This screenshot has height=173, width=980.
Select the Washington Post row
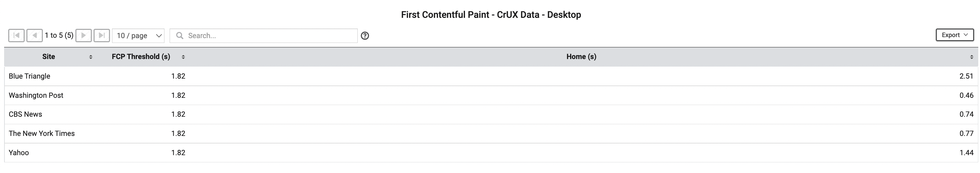pos(491,95)
